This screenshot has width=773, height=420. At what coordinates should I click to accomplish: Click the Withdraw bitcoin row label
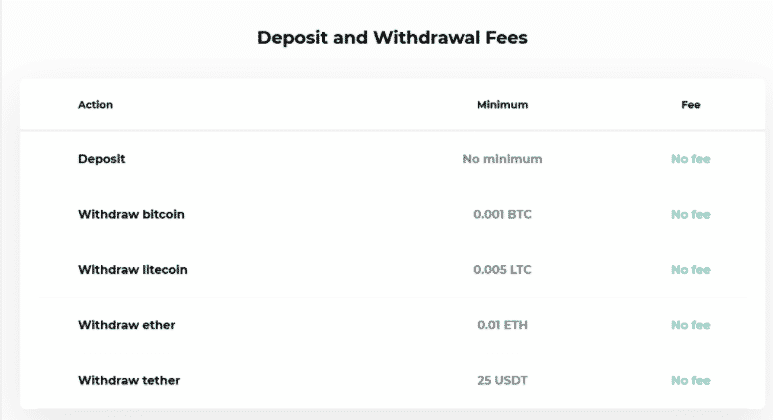click(x=131, y=214)
